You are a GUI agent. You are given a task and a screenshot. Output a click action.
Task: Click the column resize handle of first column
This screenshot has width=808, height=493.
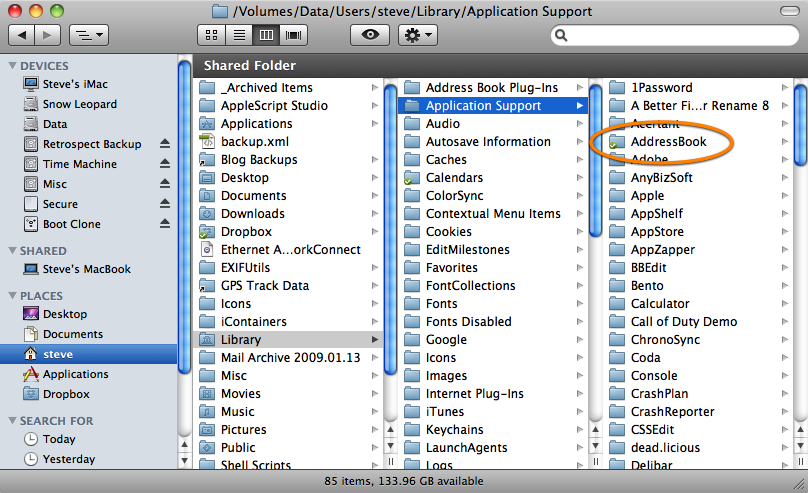click(391, 461)
